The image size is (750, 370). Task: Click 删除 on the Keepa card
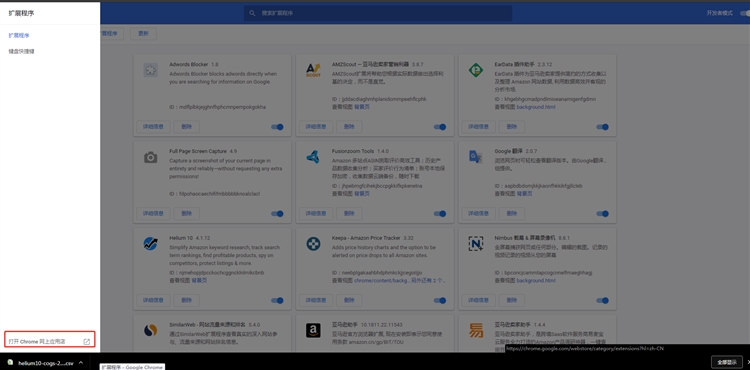349,301
